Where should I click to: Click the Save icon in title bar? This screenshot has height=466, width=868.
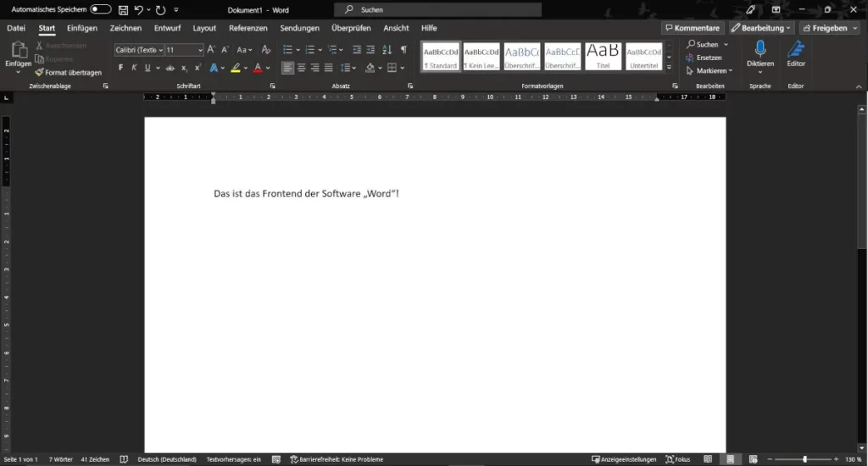click(x=123, y=10)
